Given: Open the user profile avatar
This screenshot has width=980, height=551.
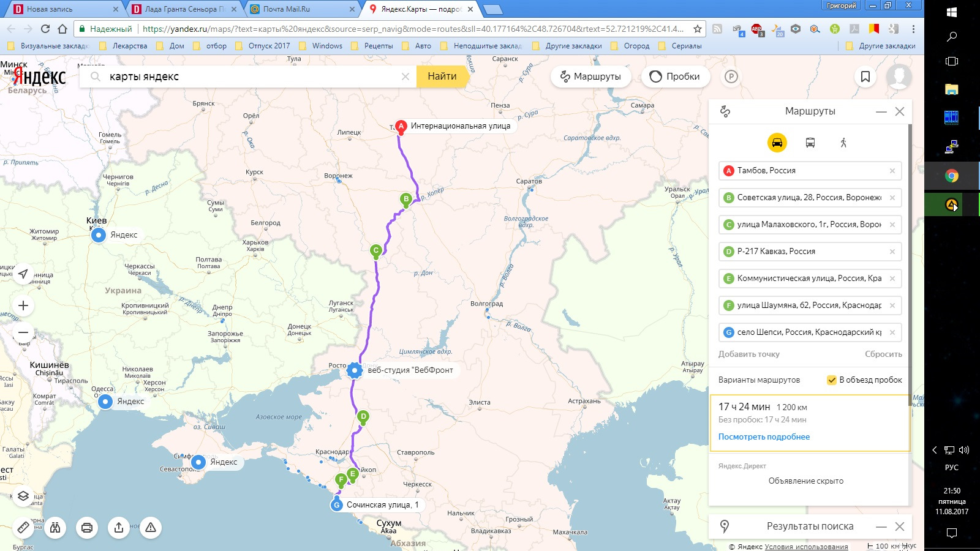Looking at the screenshot, I should coord(899,77).
